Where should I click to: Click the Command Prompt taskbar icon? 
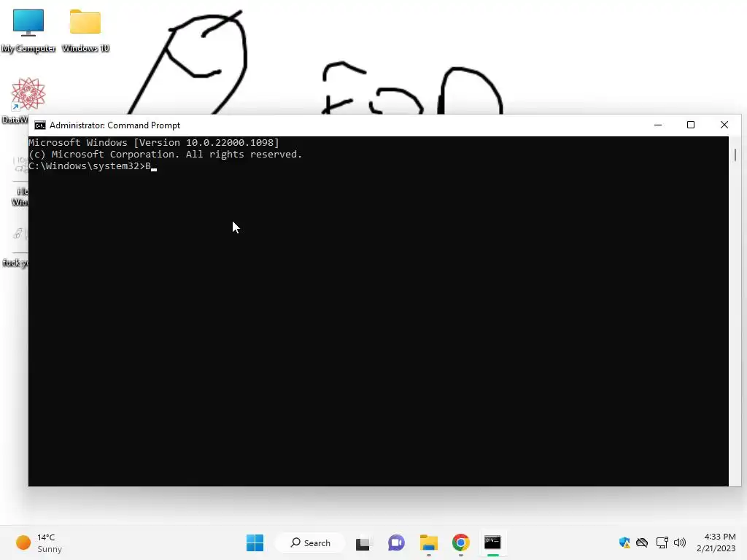tap(492, 542)
